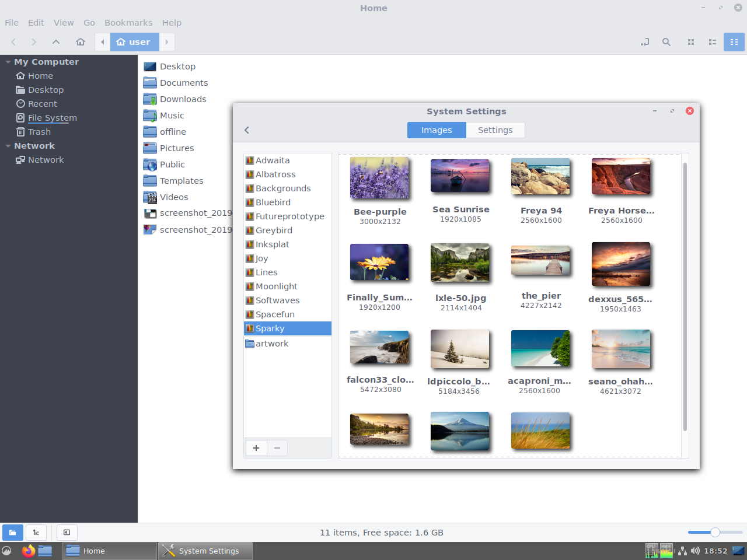Screen dimensions: 747x560
Task: Select the Documents folder icon
Action: [x=150, y=83]
